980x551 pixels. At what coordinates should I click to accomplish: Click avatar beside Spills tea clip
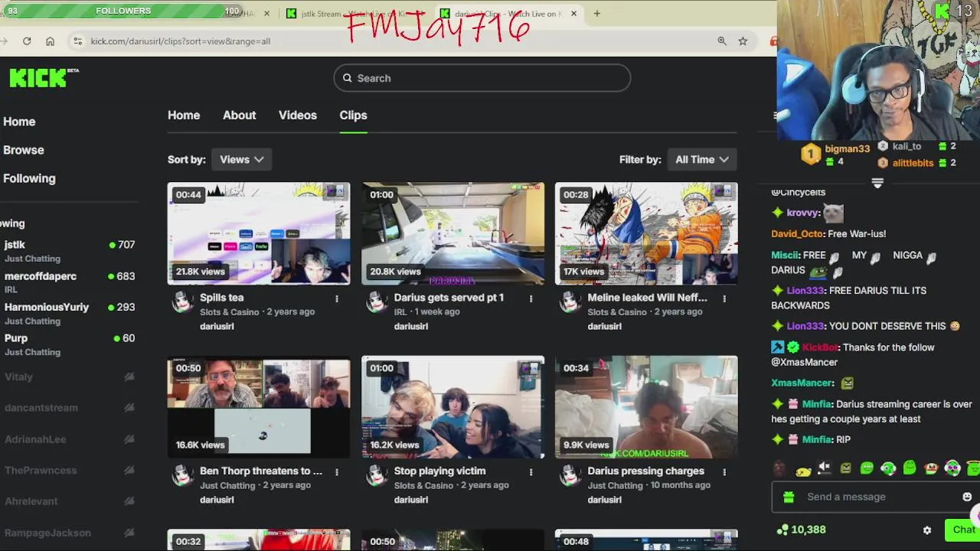coord(182,302)
